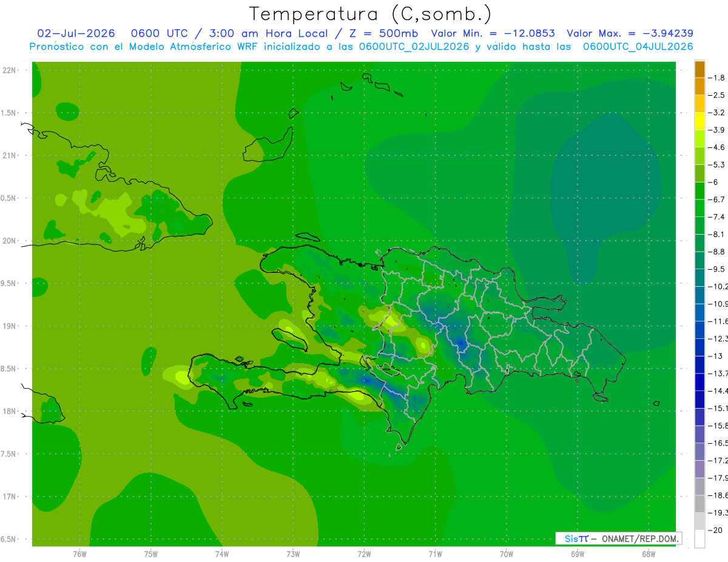Click the teal swatch between -8.8 and -9.5
Screen dimensions: 728x562
pos(699,261)
